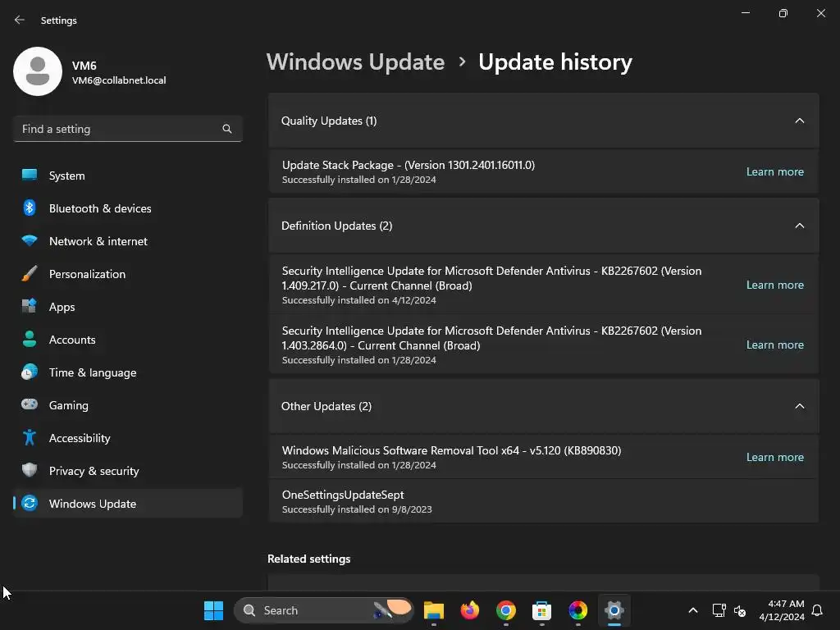Click the Personalization paintbrush icon
840x630 pixels.
(30, 274)
